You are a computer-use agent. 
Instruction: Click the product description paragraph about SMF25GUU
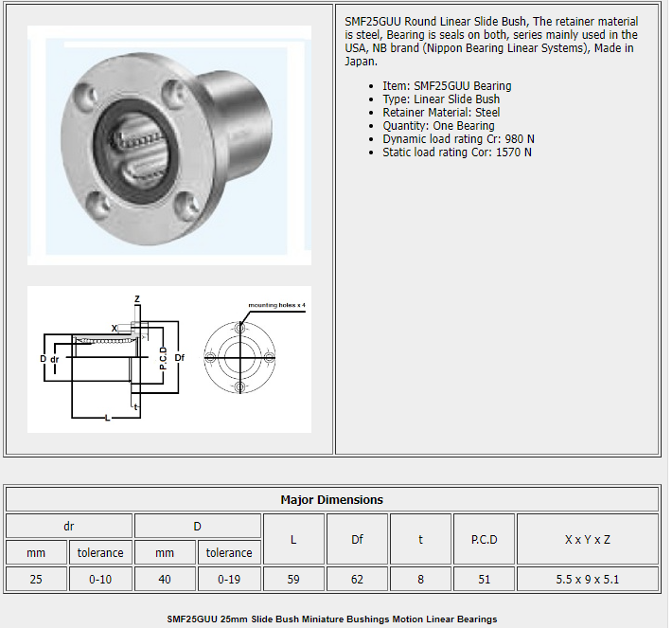click(491, 41)
